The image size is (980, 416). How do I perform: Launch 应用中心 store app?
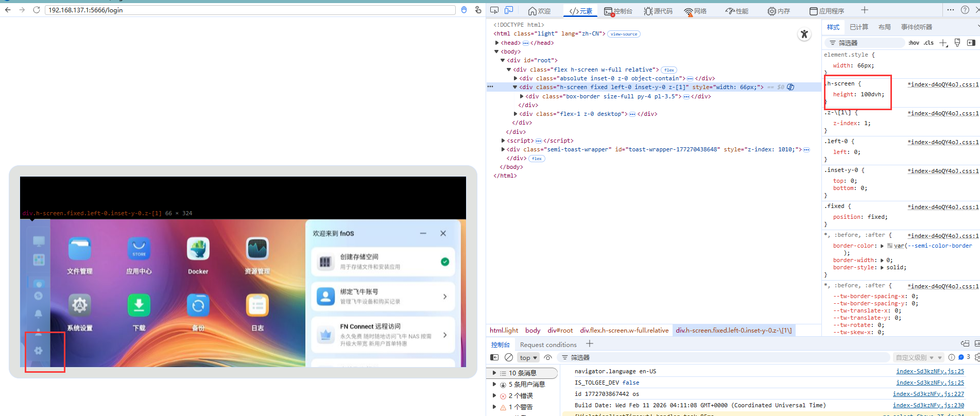(x=139, y=250)
